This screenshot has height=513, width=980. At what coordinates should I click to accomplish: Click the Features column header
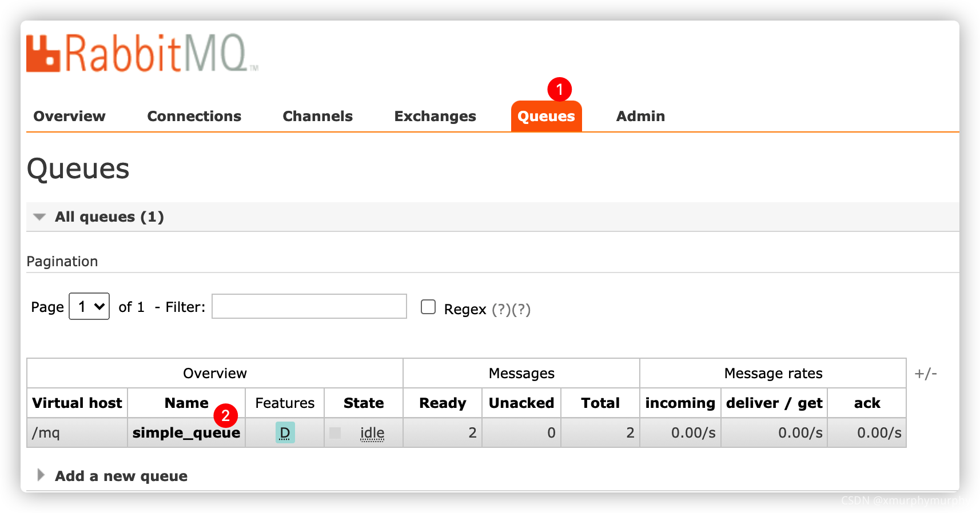click(285, 403)
